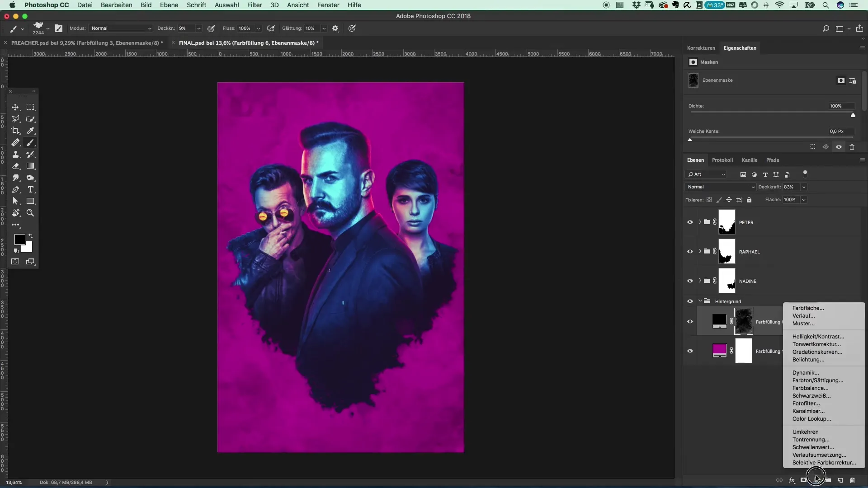The width and height of the screenshot is (868, 488).
Task: Select the Eyedropper tool
Action: (x=30, y=131)
